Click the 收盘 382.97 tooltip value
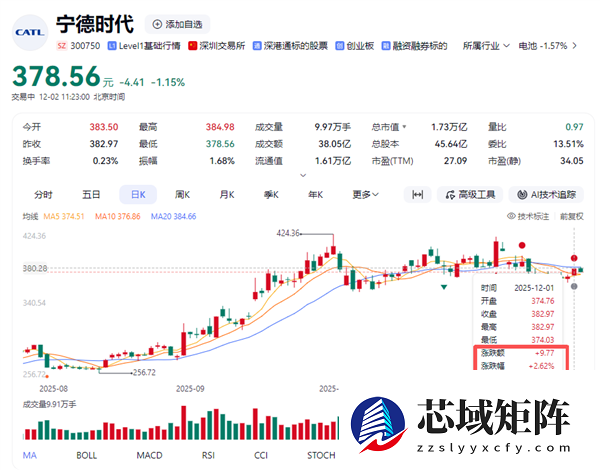This screenshot has height=470, width=600. (x=543, y=314)
